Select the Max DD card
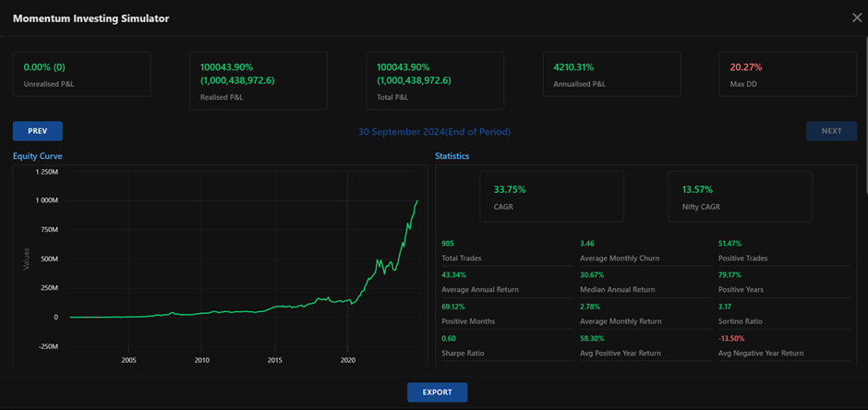868x410 pixels. 787,75
